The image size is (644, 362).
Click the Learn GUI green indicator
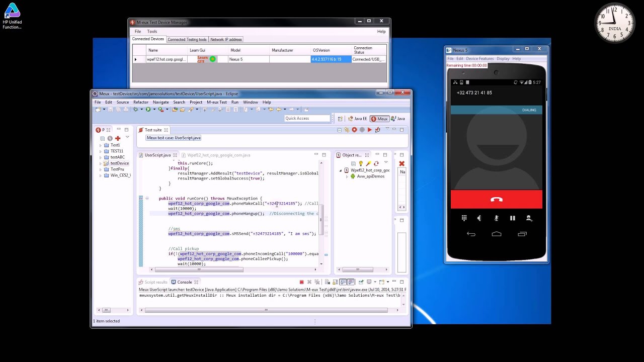pyautogui.click(x=212, y=59)
